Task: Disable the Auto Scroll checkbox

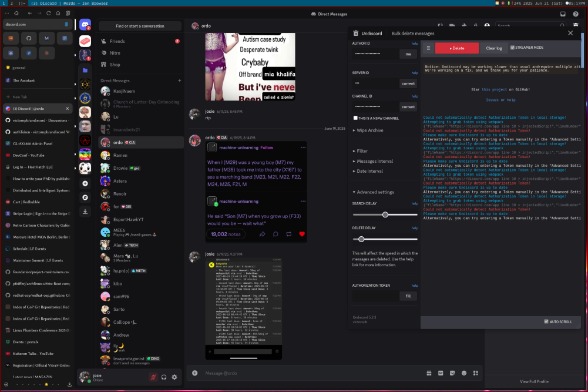Action: pyautogui.click(x=546, y=322)
